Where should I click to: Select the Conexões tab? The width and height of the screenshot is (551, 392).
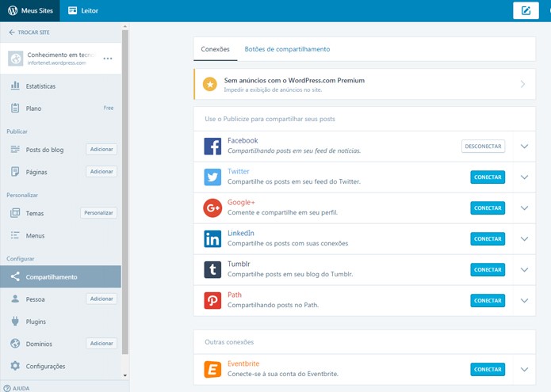[216, 49]
